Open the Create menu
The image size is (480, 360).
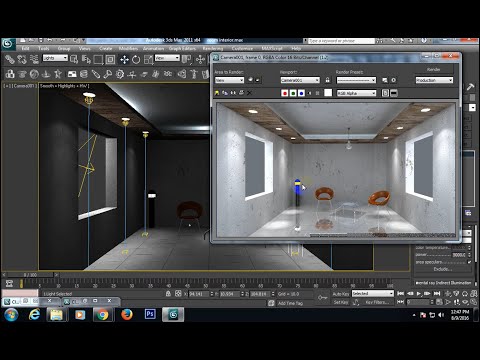(x=106, y=49)
